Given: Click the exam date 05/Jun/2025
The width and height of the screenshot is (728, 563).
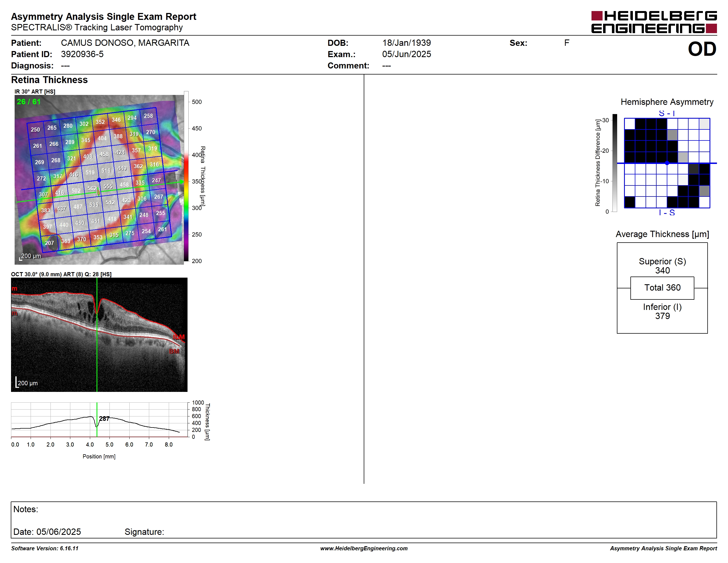Looking at the screenshot, I should (x=406, y=54).
